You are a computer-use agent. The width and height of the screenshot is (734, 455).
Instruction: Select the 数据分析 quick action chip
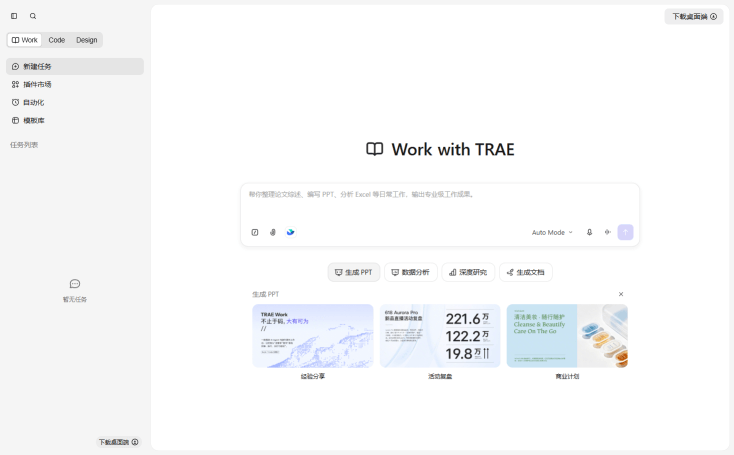point(411,272)
